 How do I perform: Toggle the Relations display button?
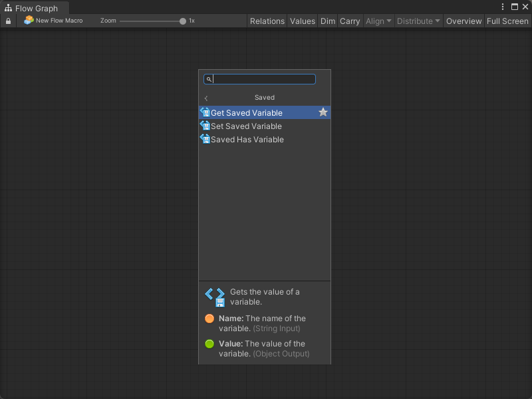click(x=267, y=21)
